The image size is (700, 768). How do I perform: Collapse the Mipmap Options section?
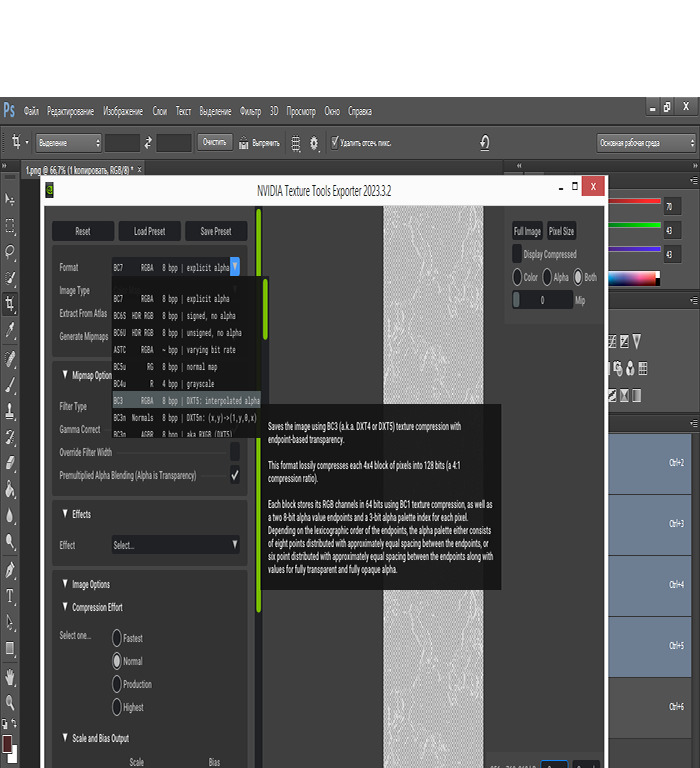[x=65, y=374]
